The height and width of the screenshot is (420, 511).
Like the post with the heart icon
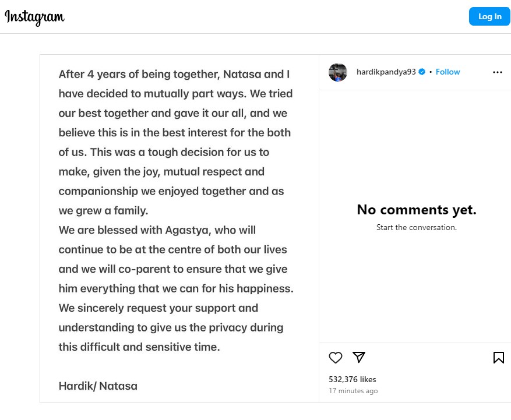336,358
